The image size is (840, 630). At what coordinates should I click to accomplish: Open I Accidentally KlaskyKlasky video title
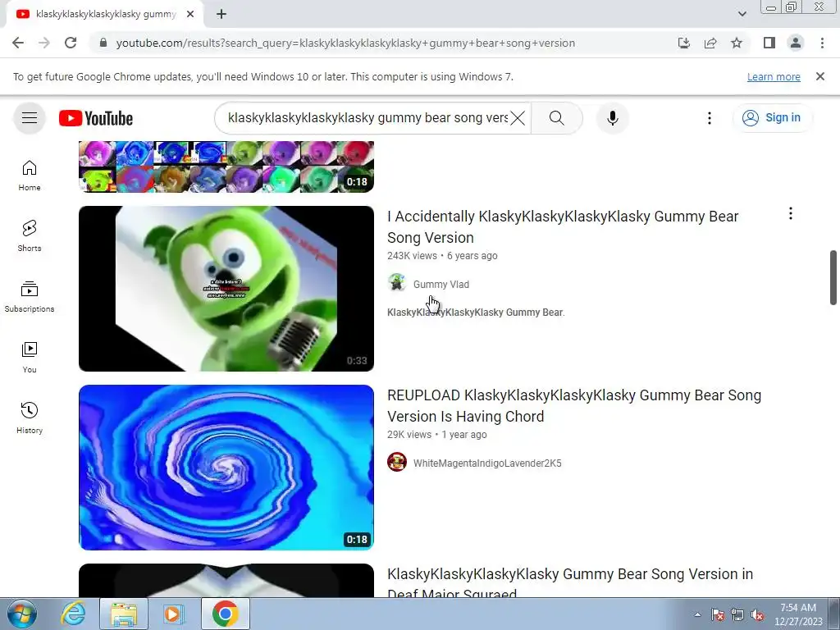563,226
